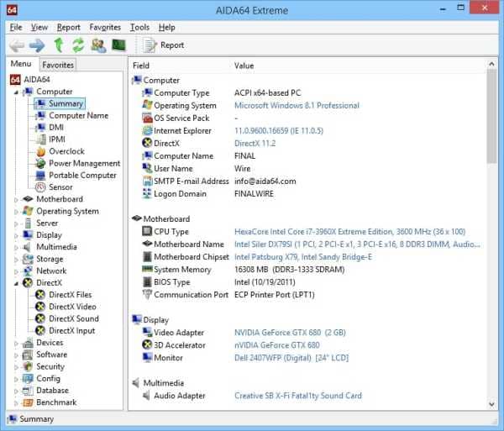Expand the Software tree node
This screenshot has height=431, width=504.
pos(16,355)
